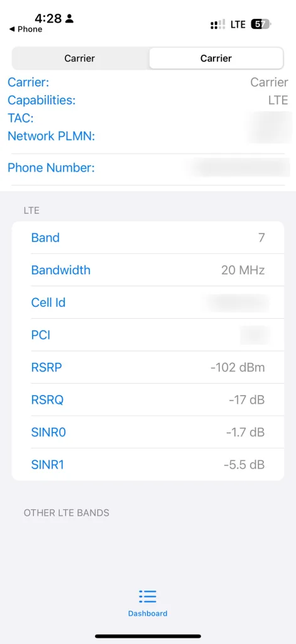Open the Band row
Image resolution: width=296 pixels, height=644 pixels.
click(x=148, y=238)
